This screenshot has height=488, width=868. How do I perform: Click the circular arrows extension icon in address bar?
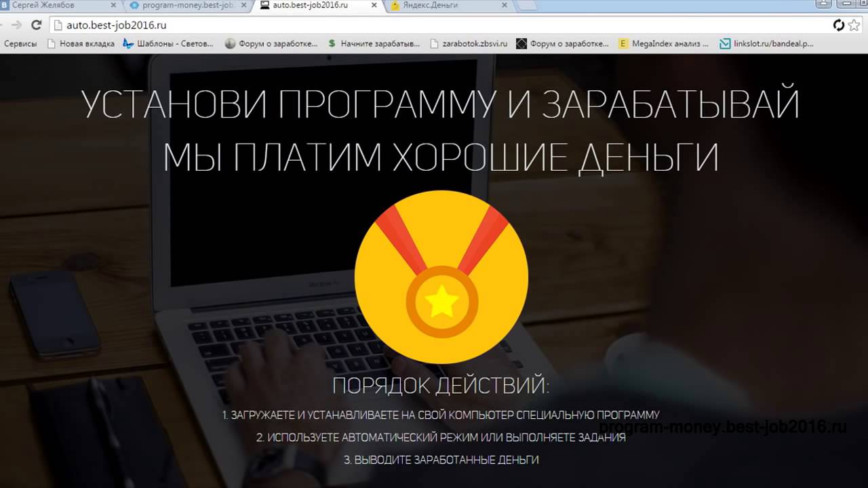tap(839, 25)
